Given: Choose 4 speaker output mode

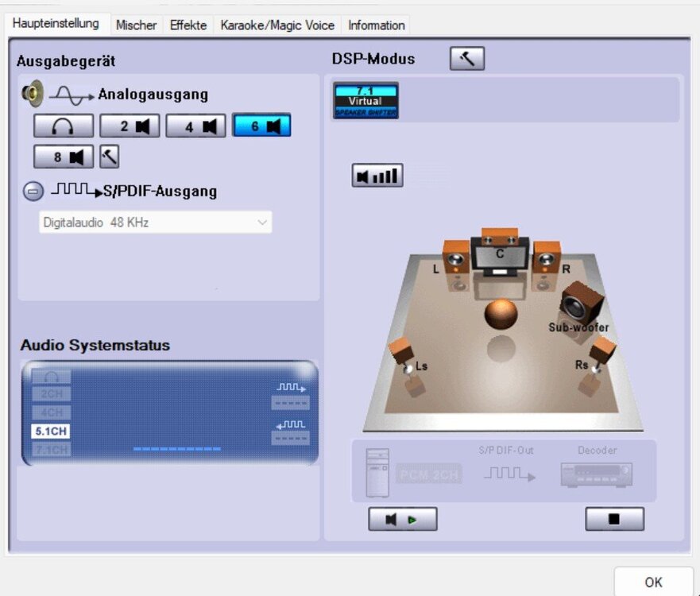Looking at the screenshot, I should 195,126.
